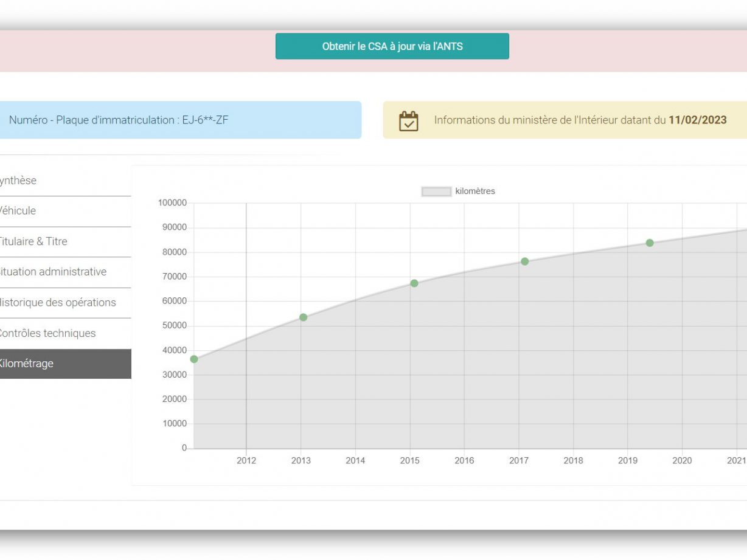Pick the 2017 mileage data point
This screenshot has width=747, height=560.
(524, 261)
